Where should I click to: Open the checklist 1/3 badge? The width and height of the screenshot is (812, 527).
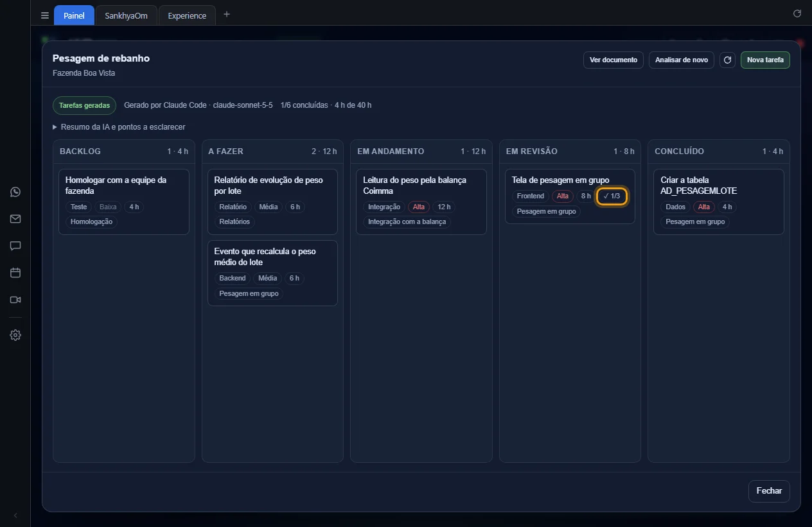click(612, 196)
